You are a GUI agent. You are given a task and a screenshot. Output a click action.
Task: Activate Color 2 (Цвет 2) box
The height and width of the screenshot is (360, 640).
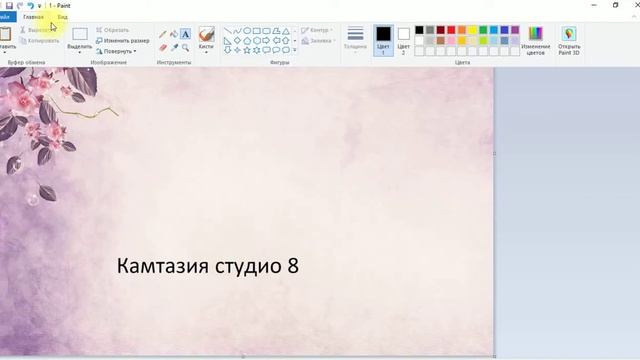(x=404, y=40)
